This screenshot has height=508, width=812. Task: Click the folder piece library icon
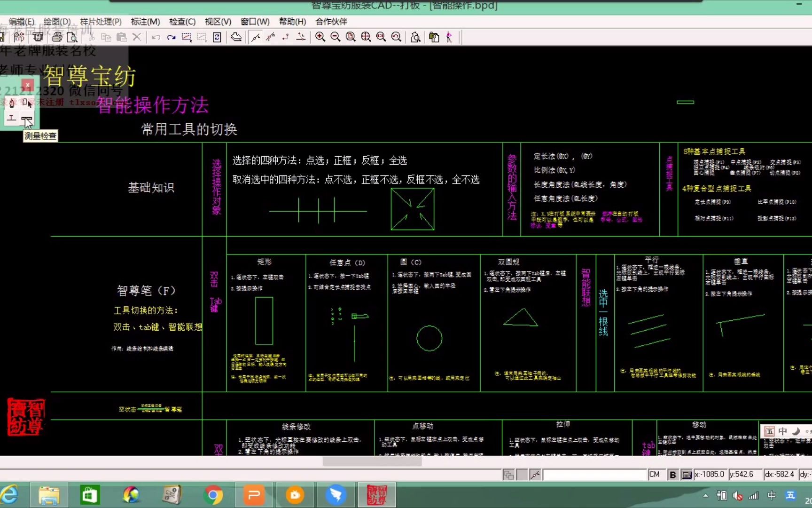[434, 37]
